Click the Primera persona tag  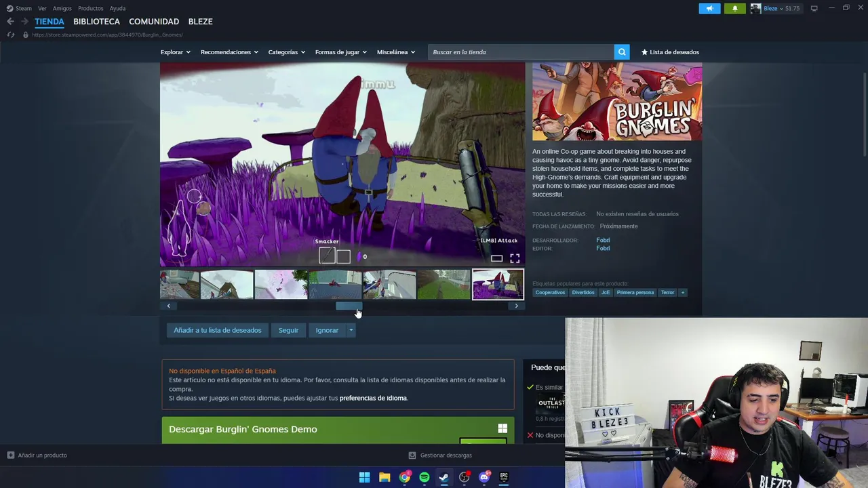pos(635,293)
